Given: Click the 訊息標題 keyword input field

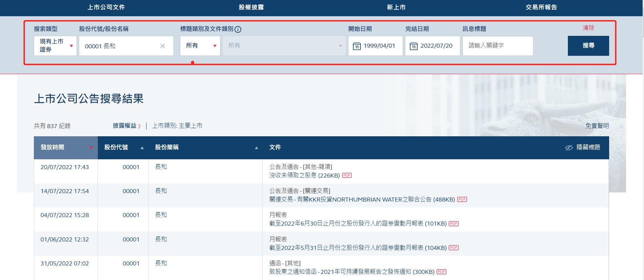Looking at the screenshot, I should (497, 46).
